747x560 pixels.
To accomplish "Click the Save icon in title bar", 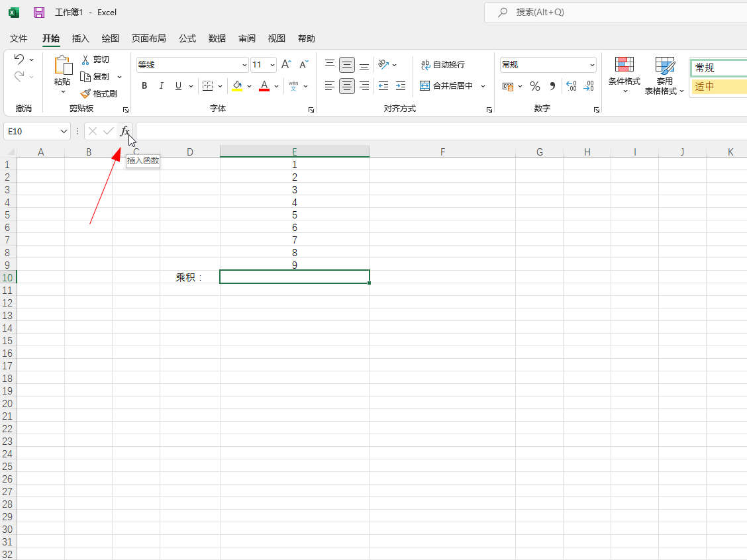I will pyautogui.click(x=39, y=13).
